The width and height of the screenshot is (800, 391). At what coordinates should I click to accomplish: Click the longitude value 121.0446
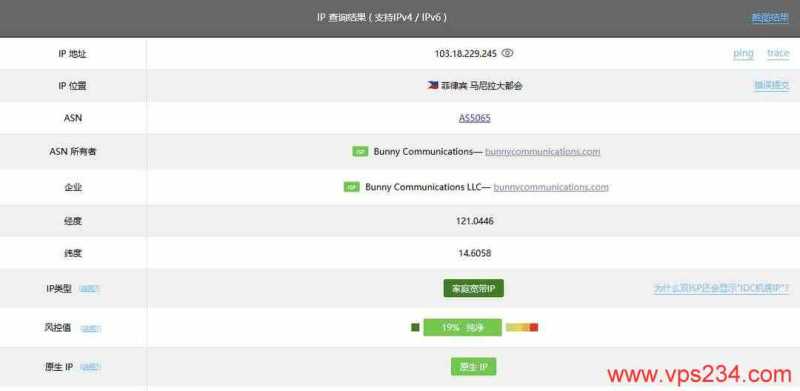click(x=474, y=221)
